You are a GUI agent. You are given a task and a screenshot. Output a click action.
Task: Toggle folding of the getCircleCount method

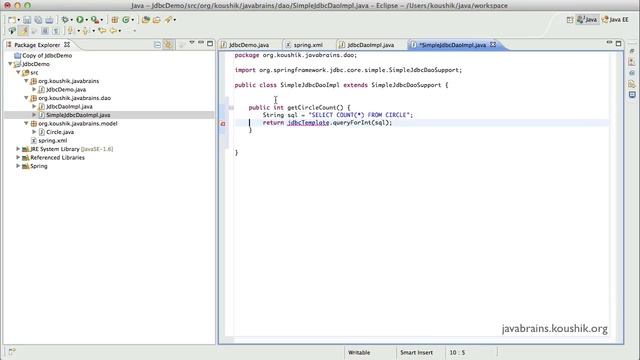point(231,108)
